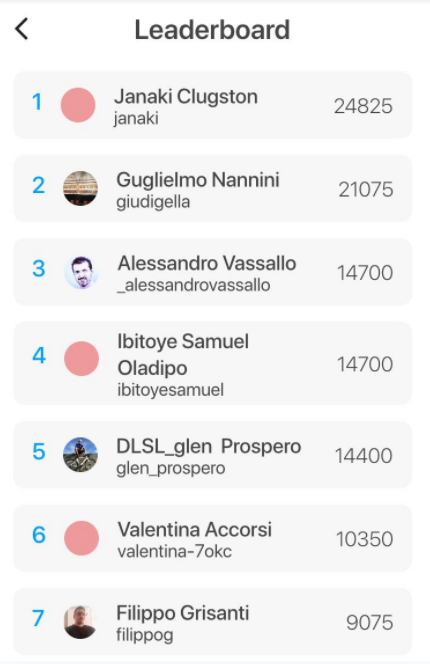Select the Janaki Clugston name
Image resolution: width=430 pixels, height=664 pixels.
(x=186, y=97)
